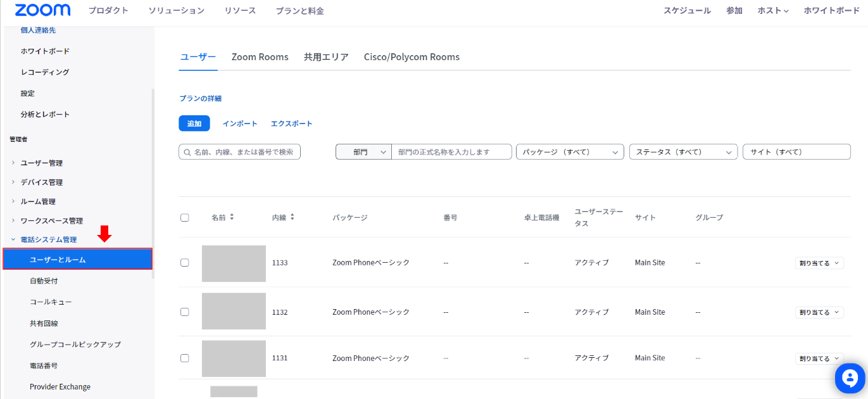Click the avatar thumbnail for extension 1133
The height and width of the screenshot is (399, 868).
234,263
